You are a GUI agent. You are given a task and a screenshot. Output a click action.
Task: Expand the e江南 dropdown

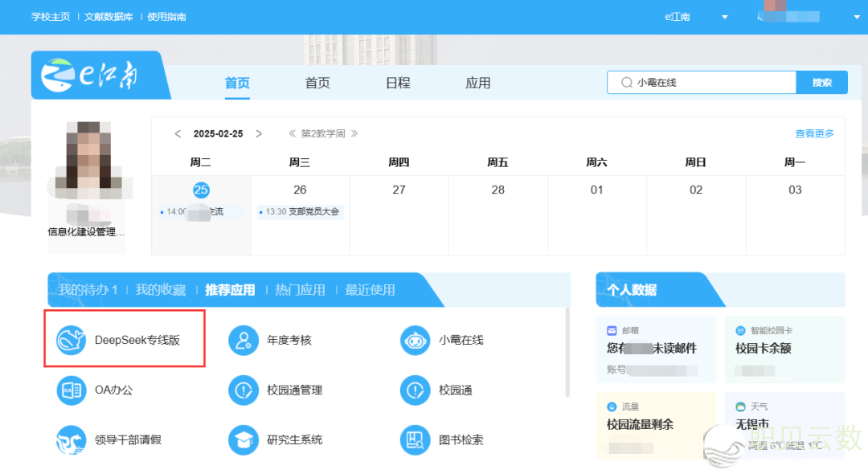click(x=725, y=17)
